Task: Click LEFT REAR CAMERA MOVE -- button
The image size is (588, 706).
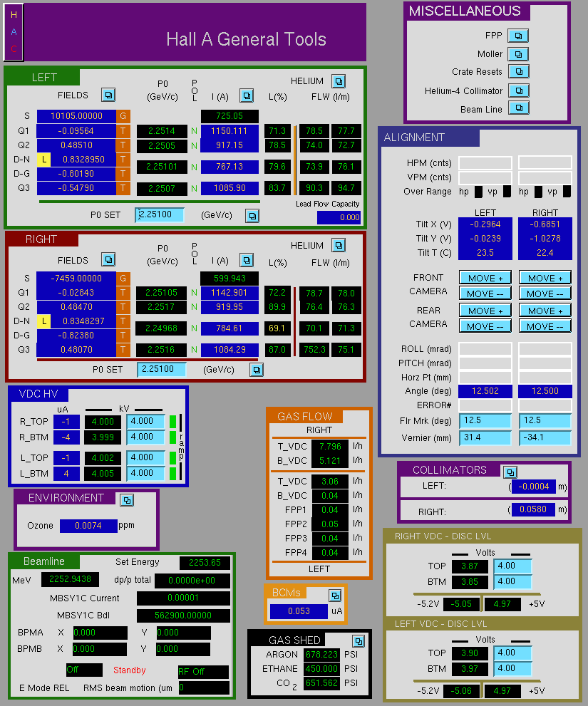Action: (x=485, y=326)
